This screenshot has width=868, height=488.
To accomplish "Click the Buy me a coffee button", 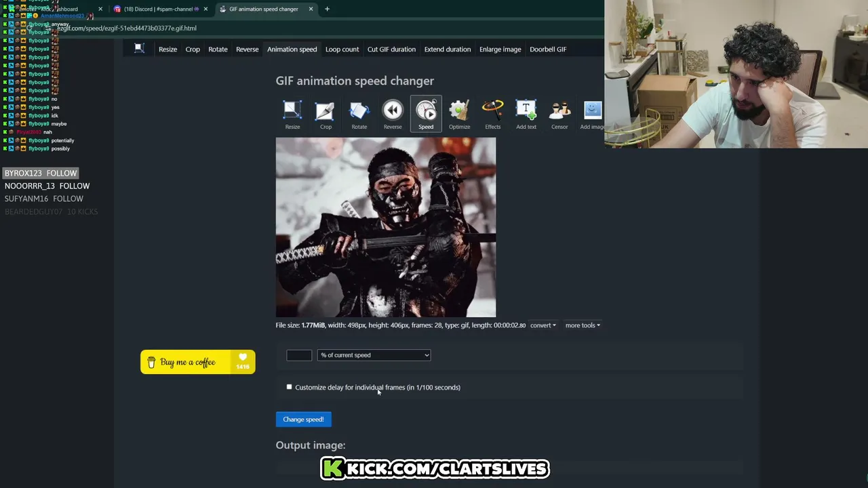I will 198,362.
